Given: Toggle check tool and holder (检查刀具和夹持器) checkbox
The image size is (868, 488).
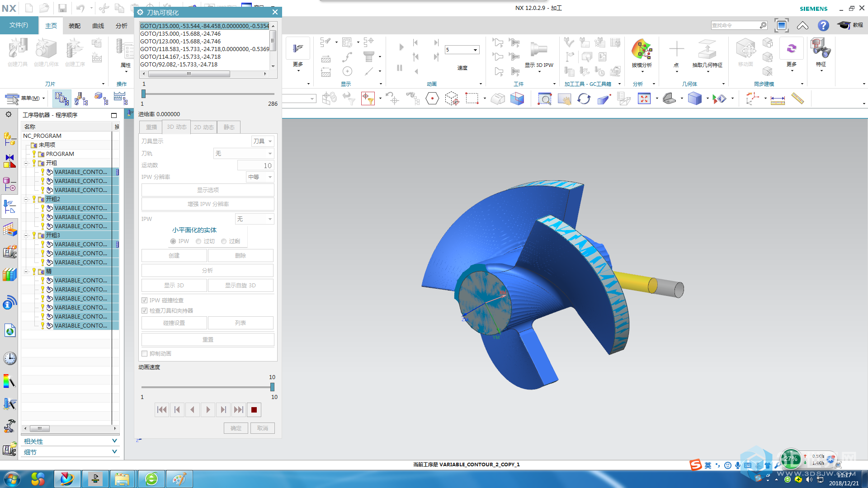Looking at the screenshot, I should [145, 310].
